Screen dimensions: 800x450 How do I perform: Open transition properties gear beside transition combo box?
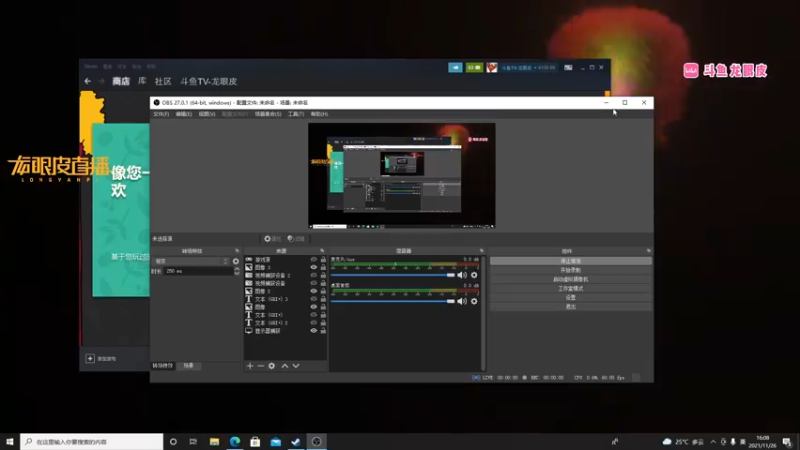coord(236,261)
